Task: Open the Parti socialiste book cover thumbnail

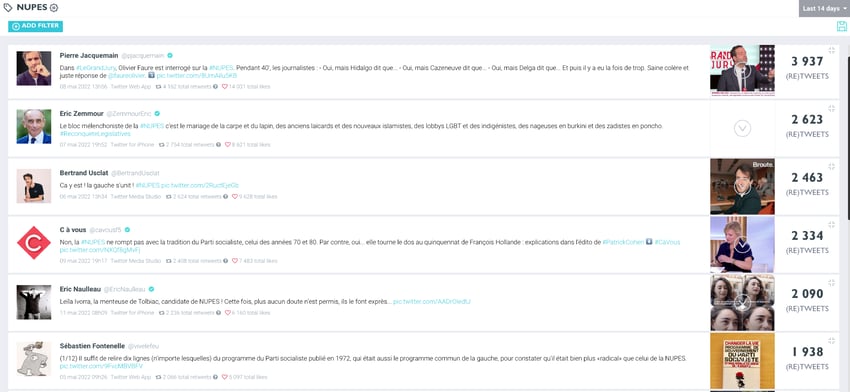Action: (x=742, y=361)
